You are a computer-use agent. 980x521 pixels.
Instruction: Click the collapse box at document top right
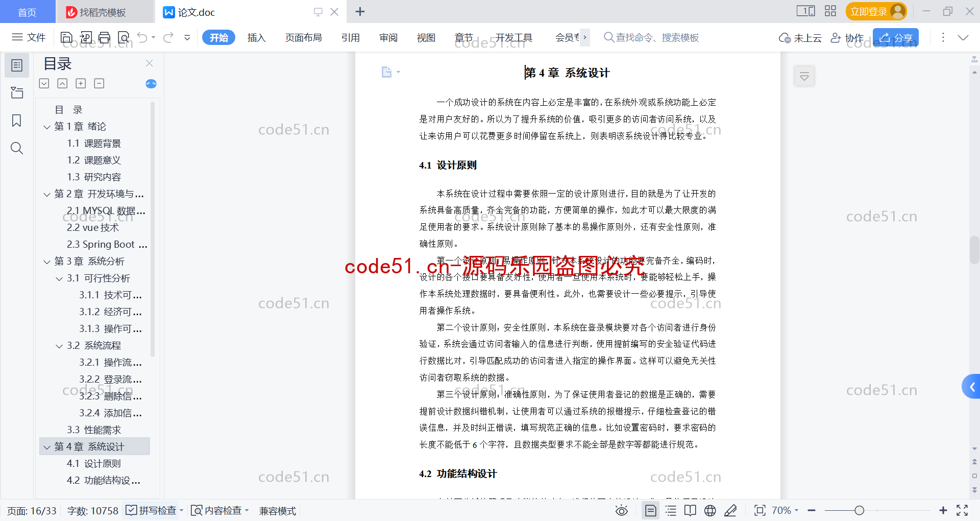[804, 77]
